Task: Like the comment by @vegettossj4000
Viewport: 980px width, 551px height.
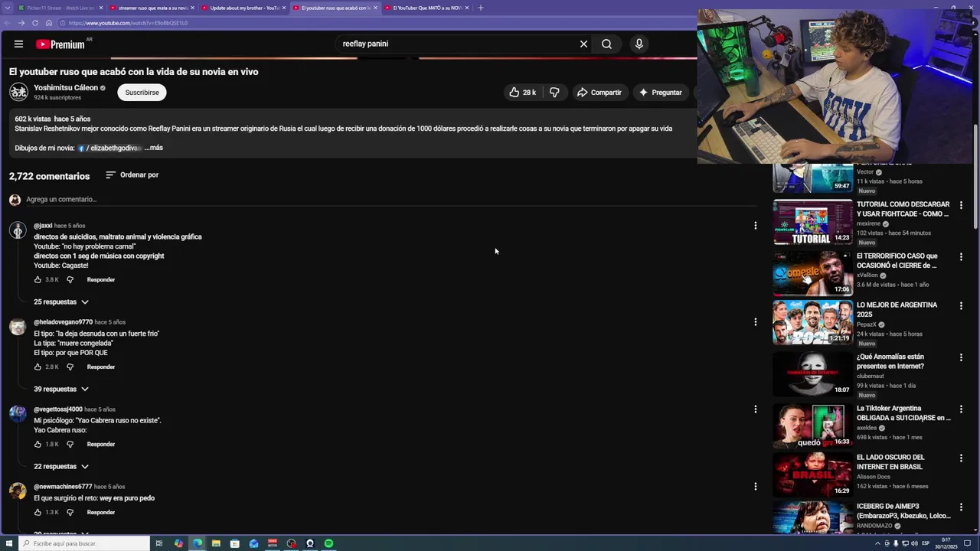Action: tap(38, 444)
